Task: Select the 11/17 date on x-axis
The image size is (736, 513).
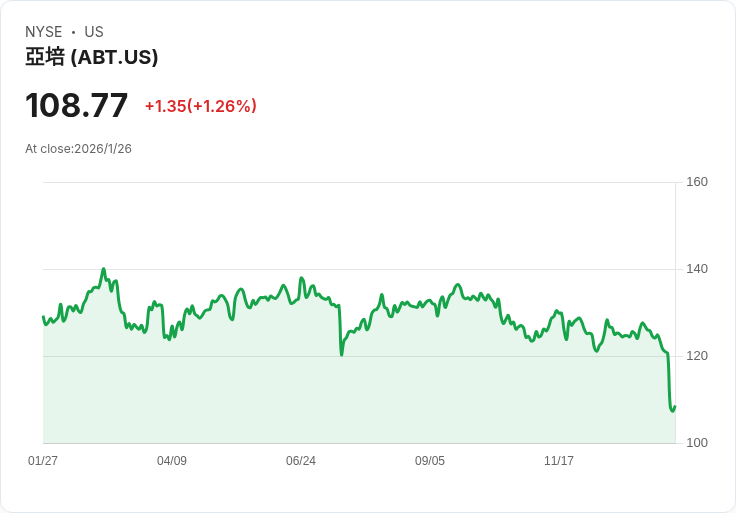Action: point(559,461)
